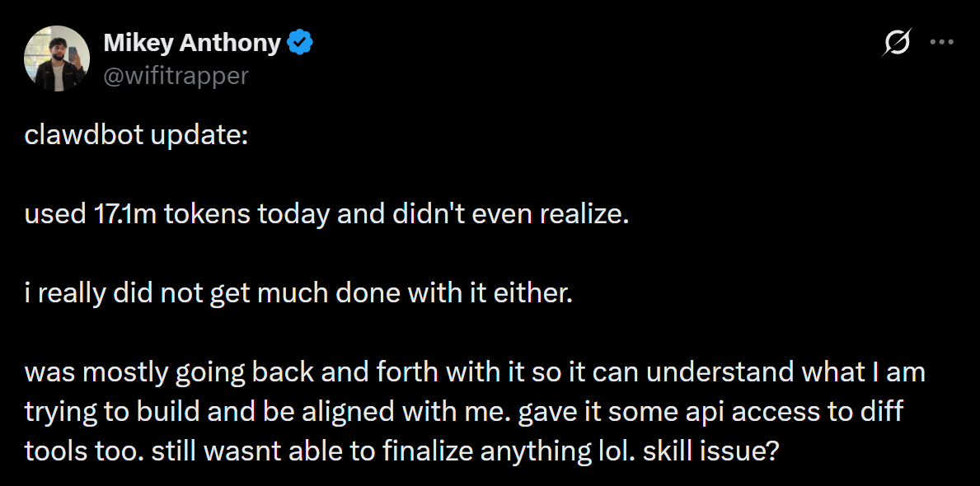Click the "understand what I am" phrase
The width and height of the screenshot is (980, 486).
(x=783, y=372)
